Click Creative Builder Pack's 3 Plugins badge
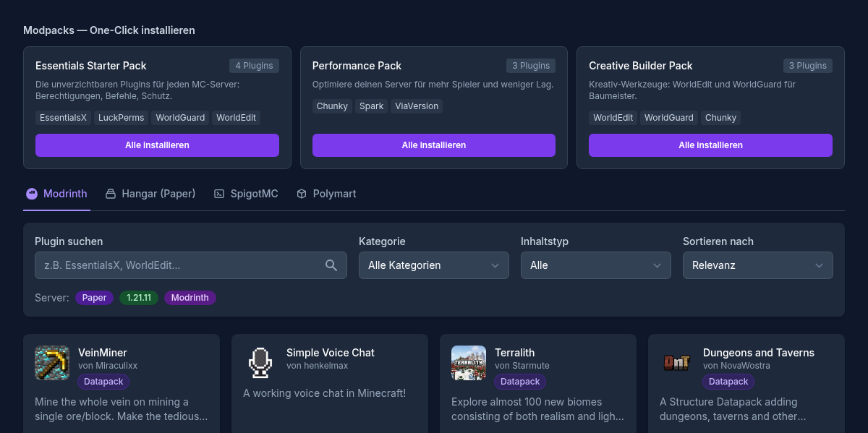The width and height of the screenshot is (868, 433). click(807, 66)
